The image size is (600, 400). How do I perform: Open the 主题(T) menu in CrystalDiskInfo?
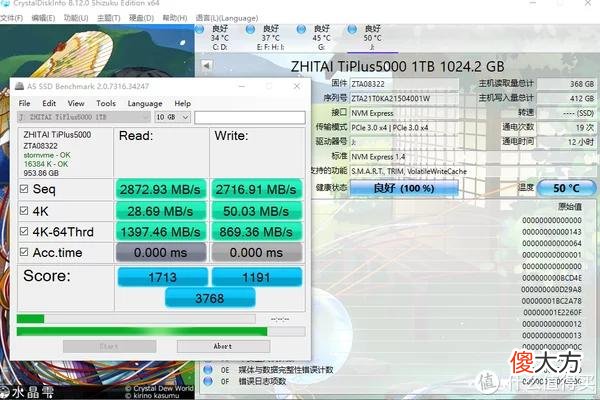pos(109,18)
